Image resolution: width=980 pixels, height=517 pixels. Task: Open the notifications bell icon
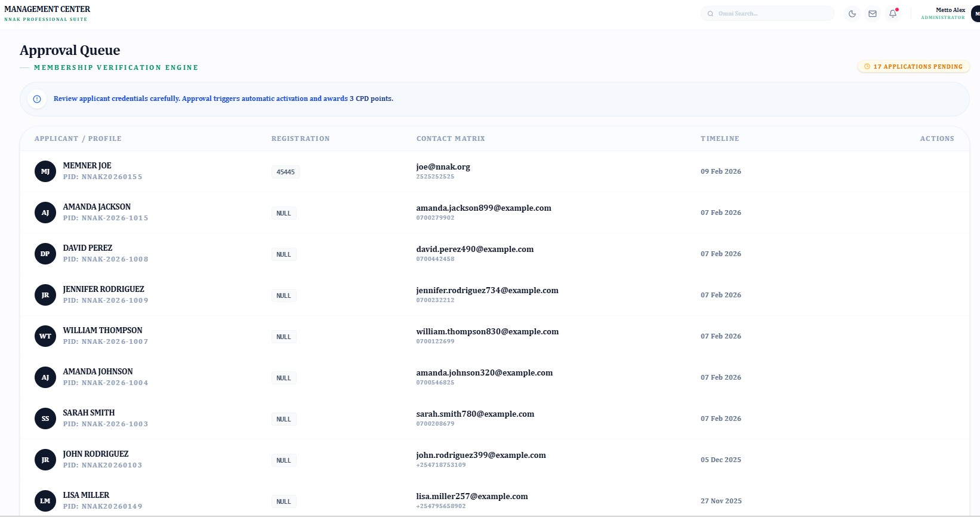click(x=893, y=14)
